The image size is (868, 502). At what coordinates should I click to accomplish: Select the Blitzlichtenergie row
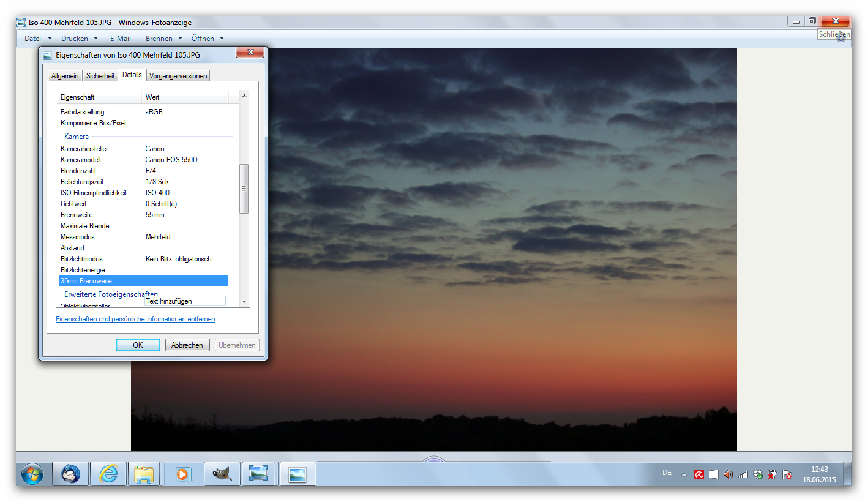point(144,270)
